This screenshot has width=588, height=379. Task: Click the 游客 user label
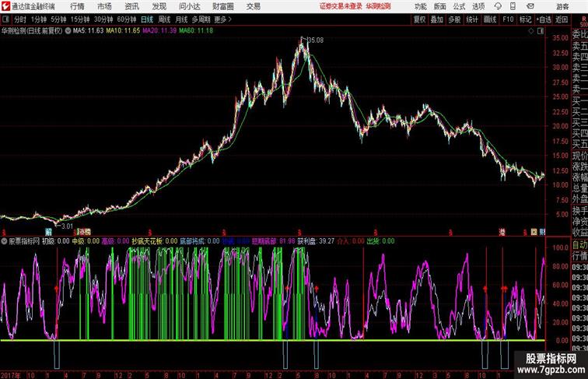[x=562, y=6]
